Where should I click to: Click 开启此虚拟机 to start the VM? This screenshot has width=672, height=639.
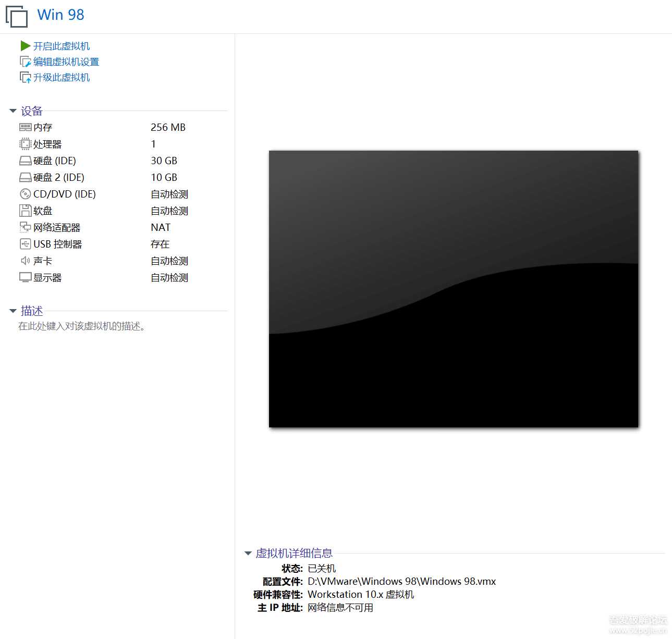click(x=62, y=46)
